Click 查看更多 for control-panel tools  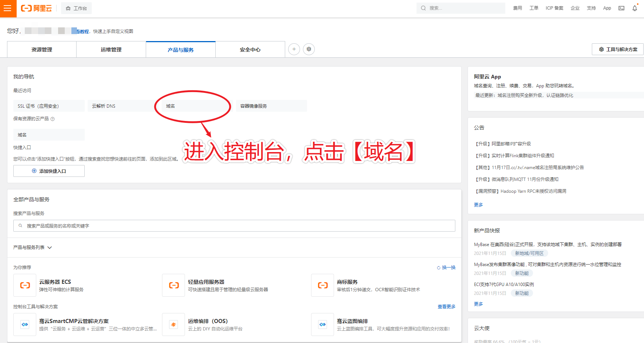[446, 307]
